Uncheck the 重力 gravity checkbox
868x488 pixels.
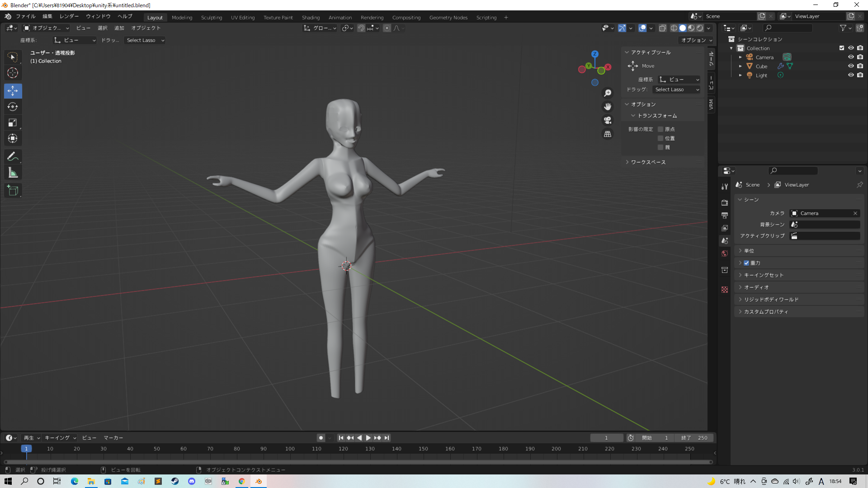tap(746, 263)
